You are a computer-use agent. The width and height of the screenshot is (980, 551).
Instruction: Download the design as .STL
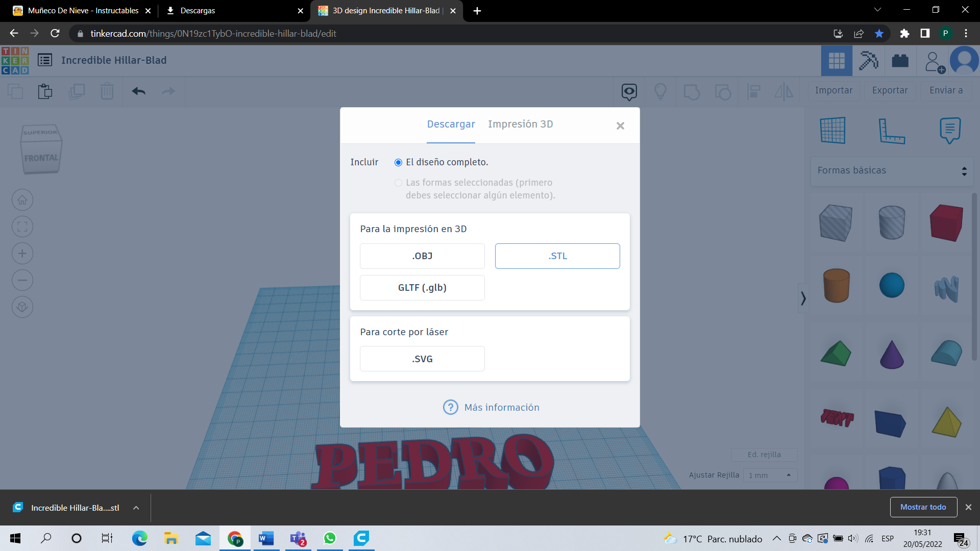click(x=557, y=256)
